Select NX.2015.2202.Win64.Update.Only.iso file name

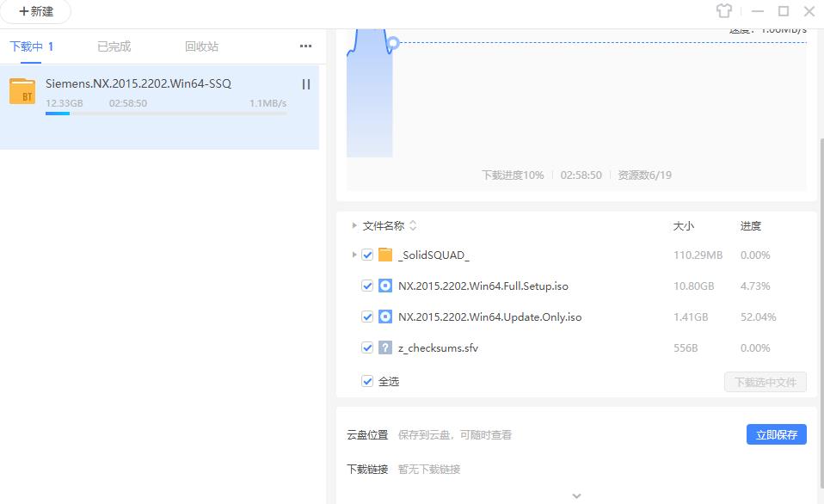(x=489, y=317)
